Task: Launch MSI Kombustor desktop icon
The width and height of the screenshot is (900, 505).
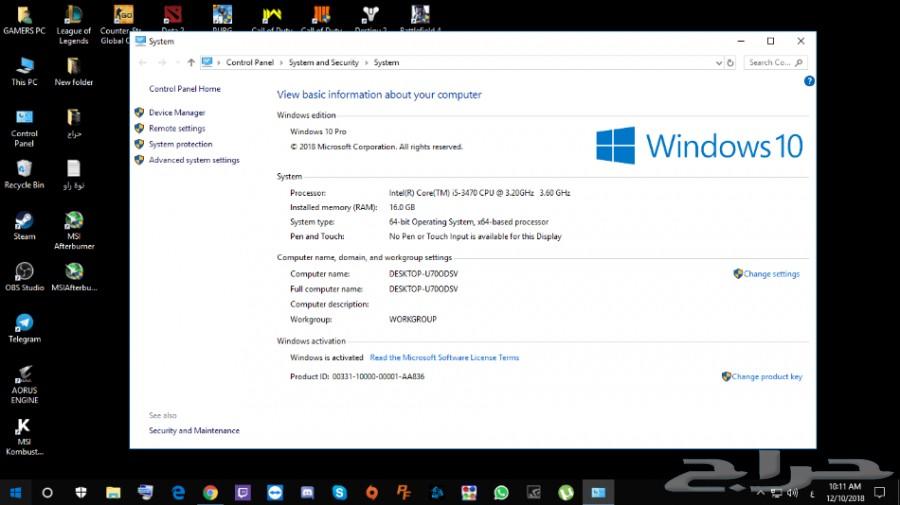Action: point(24,436)
